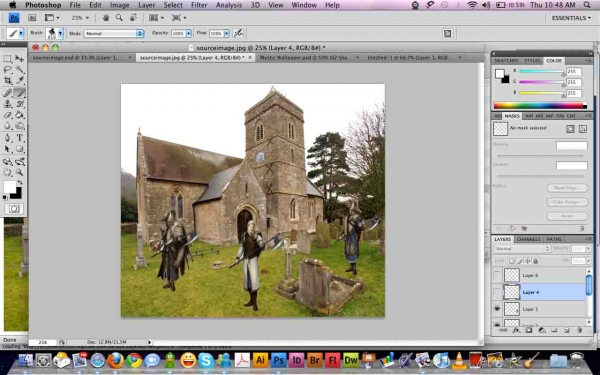Click Foreground color swatch in toolbox
600x375 pixels.
10,187
